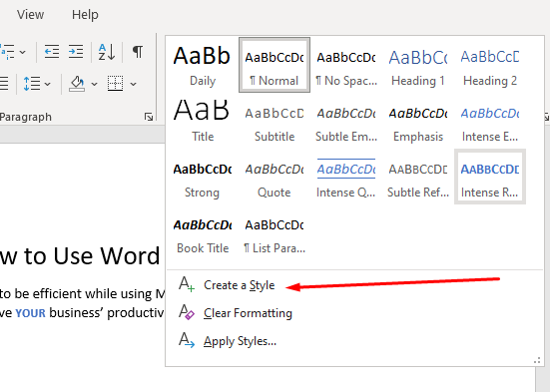Image resolution: width=550 pixels, height=392 pixels.
Task: Open the Line Spacing dropdown arrow
Action: pos(48,84)
